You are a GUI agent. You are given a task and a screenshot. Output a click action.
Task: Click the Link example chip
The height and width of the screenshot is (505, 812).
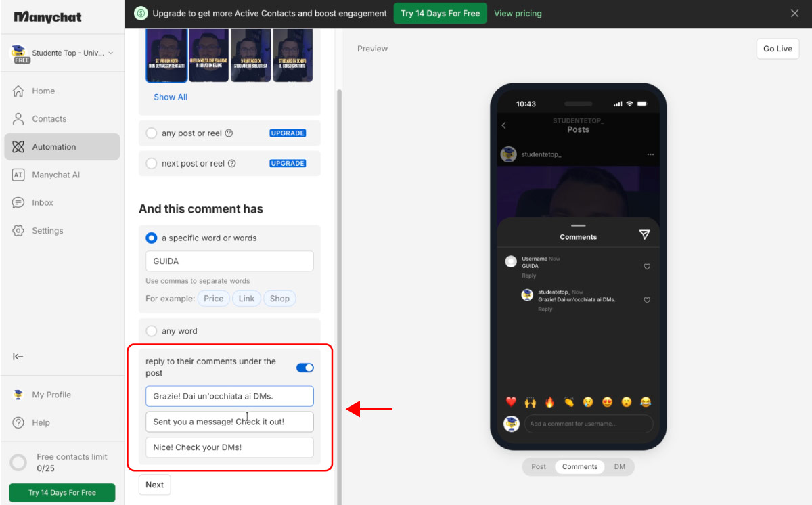click(x=247, y=299)
